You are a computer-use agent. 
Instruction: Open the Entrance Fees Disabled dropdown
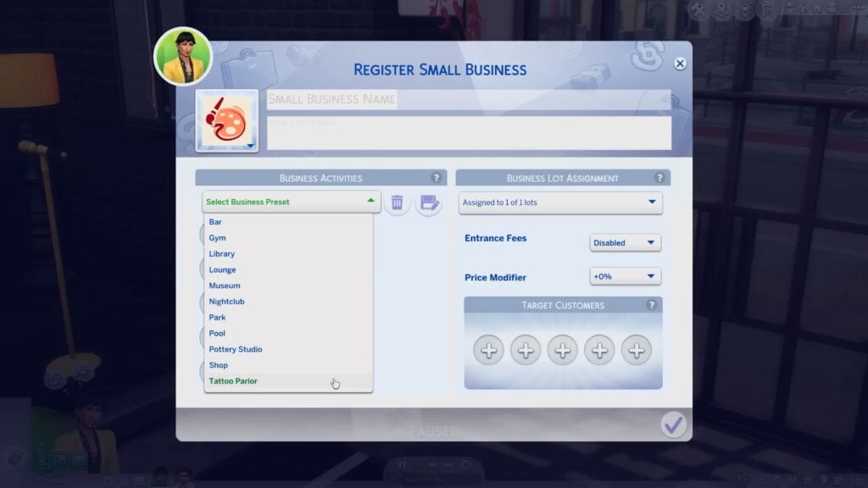click(x=625, y=243)
